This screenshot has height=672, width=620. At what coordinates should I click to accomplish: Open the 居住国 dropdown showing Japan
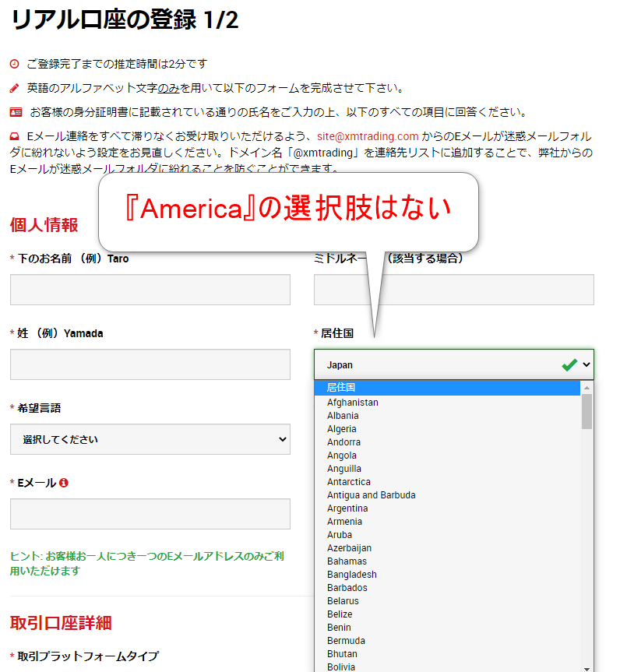pyautogui.click(x=453, y=364)
